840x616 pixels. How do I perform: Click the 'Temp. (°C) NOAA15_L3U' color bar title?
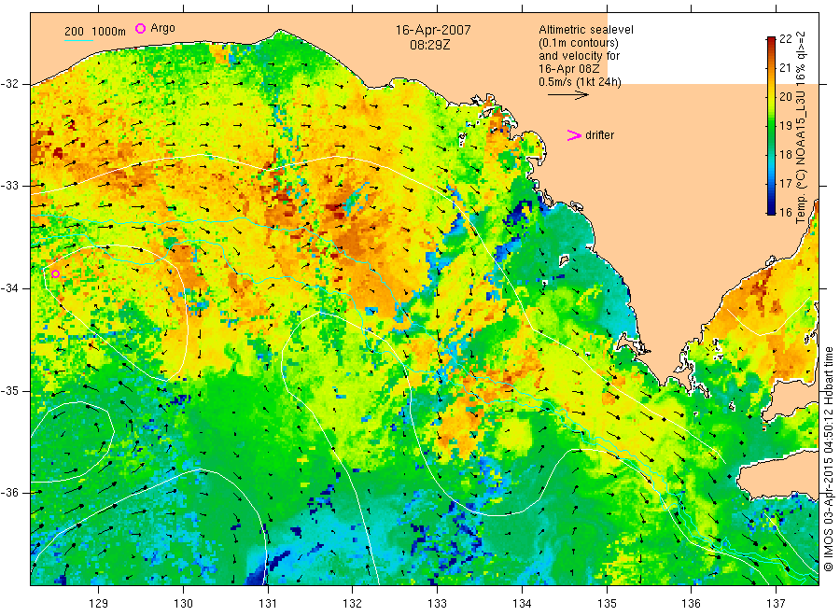801,157
